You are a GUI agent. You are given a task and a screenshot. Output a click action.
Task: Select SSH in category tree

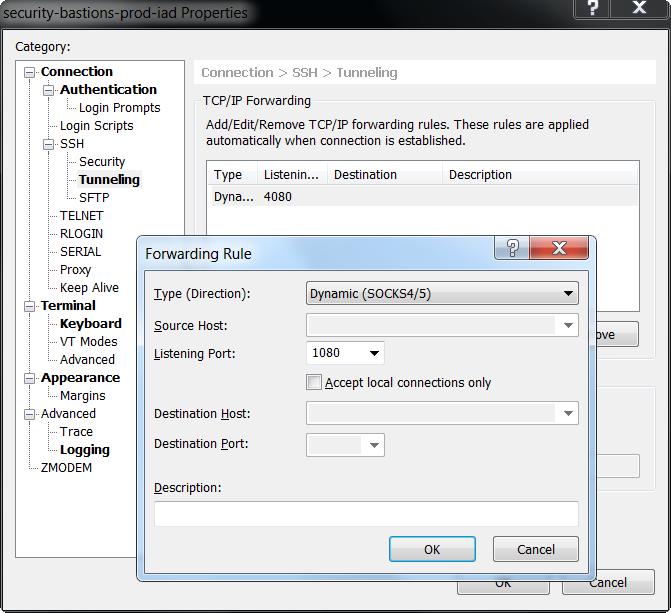tap(72, 144)
